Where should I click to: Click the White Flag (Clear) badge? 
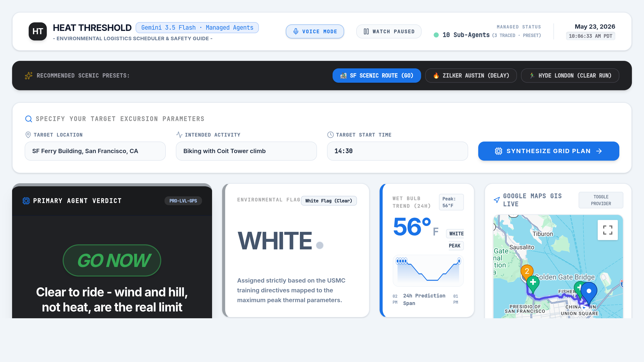pos(329,201)
